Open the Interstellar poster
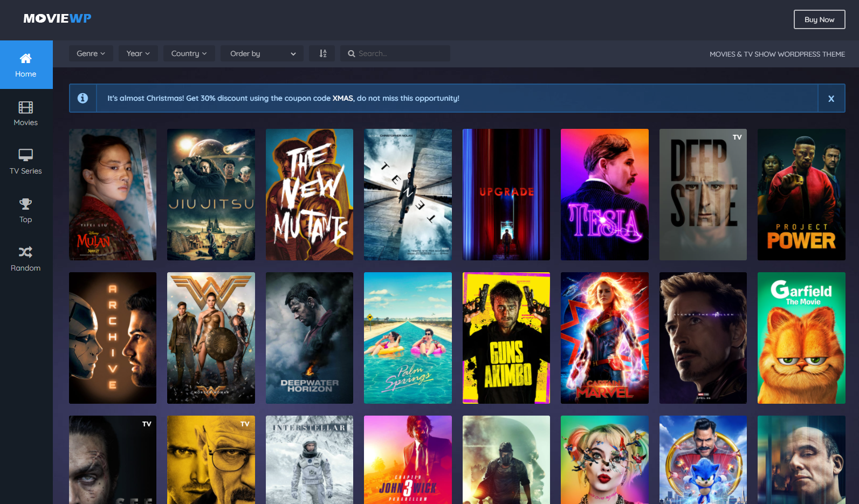The width and height of the screenshot is (859, 504). click(x=310, y=460)
